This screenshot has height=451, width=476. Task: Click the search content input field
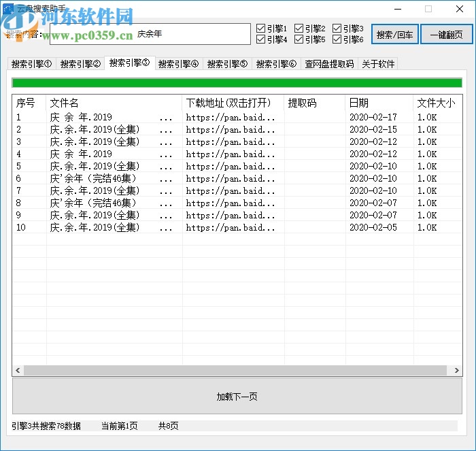coord(150,34)
